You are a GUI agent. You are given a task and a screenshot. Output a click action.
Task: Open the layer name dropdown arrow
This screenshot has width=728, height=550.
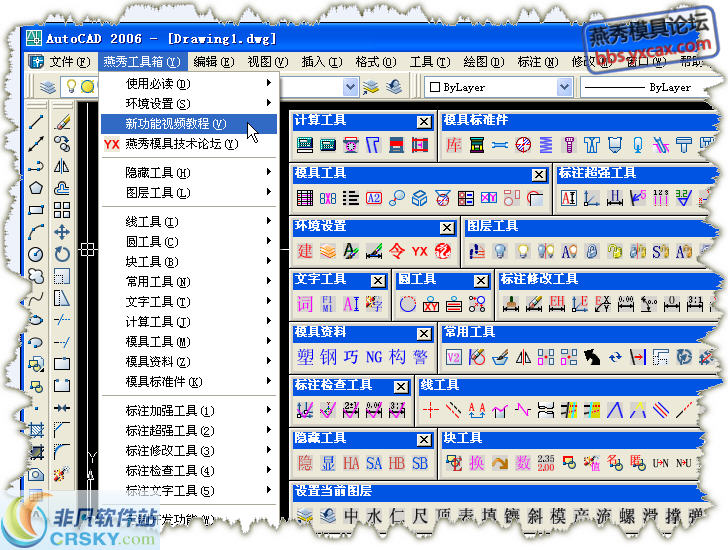pos(351,87)
